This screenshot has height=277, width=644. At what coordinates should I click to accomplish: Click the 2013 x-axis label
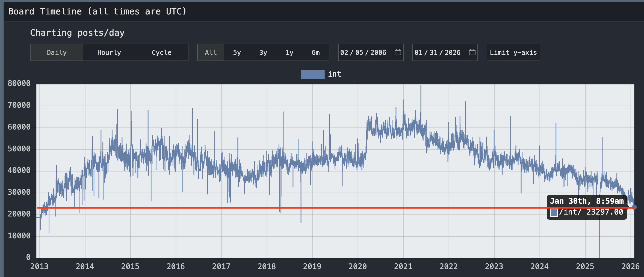pyautogui.click(x=39, y=266)
